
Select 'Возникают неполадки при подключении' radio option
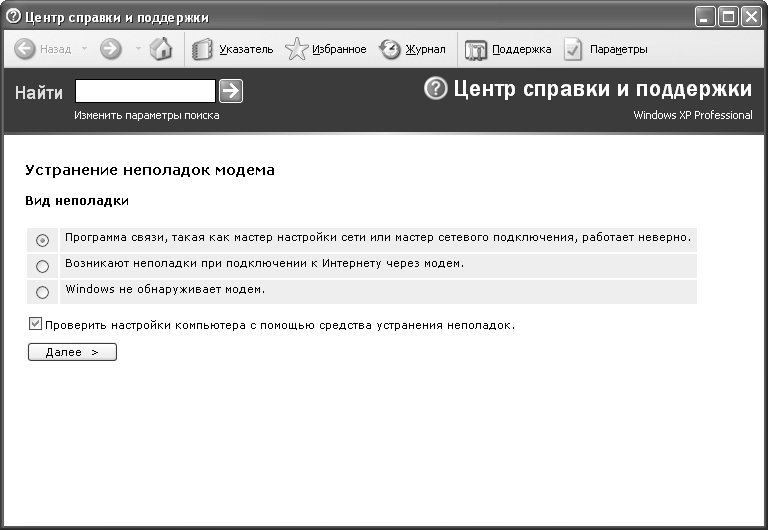[x=42, y=266]
